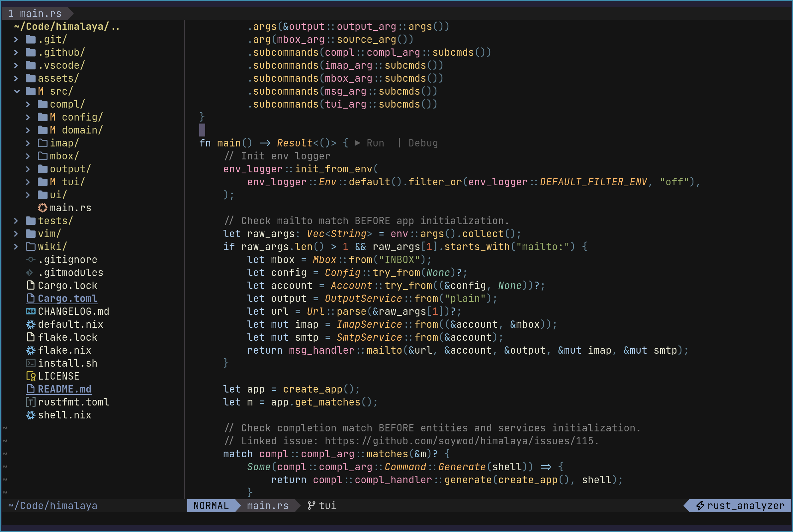
Task: Click the Markdown icon next to CHANGELOG.md
Action: (x=31, y=311)
